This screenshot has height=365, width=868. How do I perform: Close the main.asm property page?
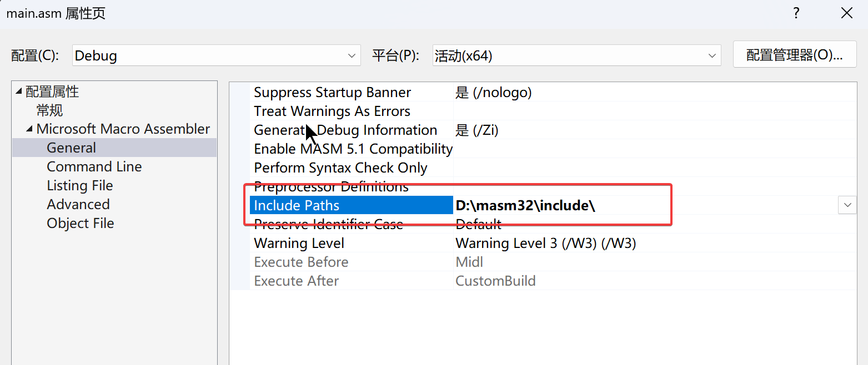pyautogui.click(x=846, y=13)
